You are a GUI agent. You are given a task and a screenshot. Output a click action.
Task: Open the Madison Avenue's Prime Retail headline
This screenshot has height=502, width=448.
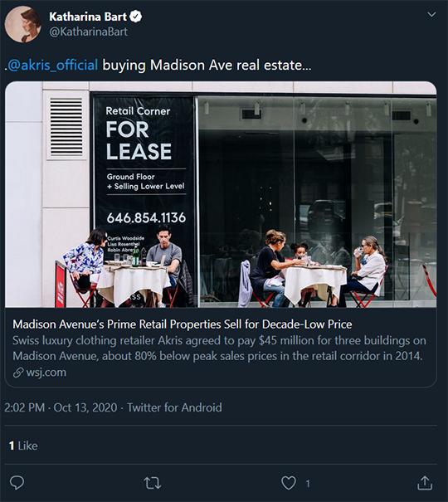[183, 324]
